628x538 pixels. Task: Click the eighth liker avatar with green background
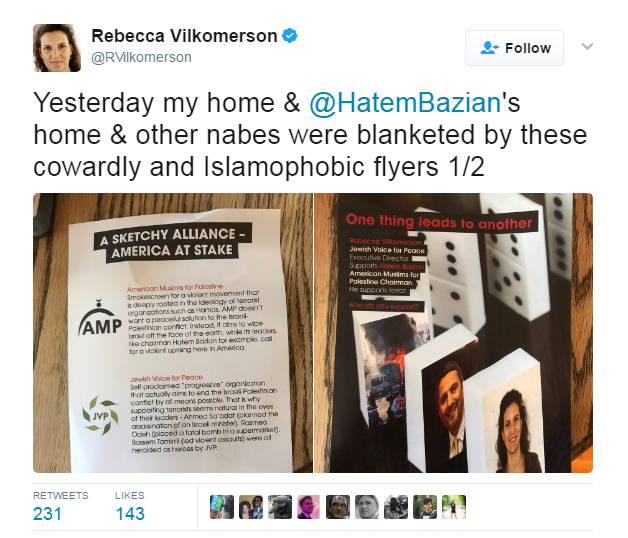pos(425,507)
